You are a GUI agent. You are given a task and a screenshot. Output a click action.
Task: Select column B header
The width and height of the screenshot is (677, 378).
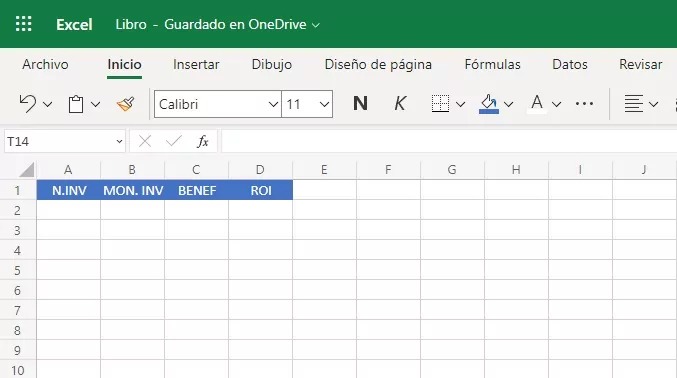tap(132, 170)
